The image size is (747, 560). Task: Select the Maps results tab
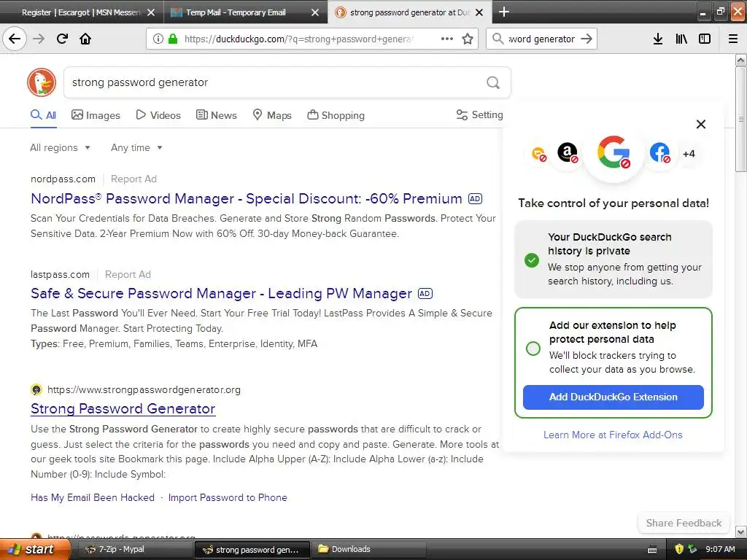point(271,115)
